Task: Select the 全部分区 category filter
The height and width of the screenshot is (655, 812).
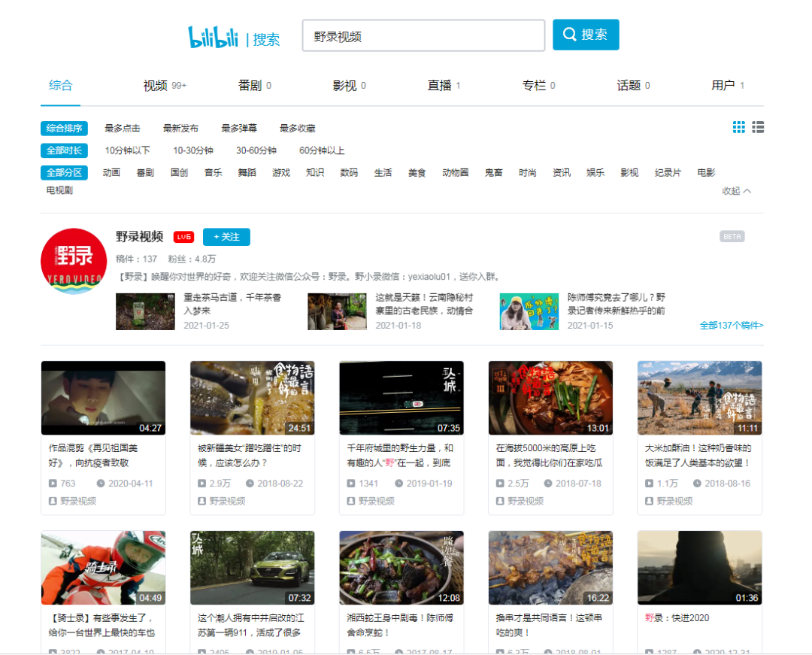Action: click(x=64, y=172)
